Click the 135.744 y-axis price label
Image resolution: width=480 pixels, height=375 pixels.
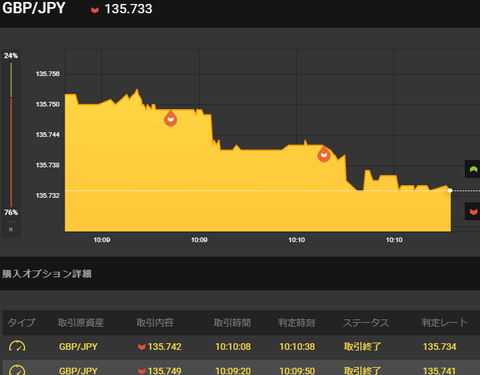48,135
